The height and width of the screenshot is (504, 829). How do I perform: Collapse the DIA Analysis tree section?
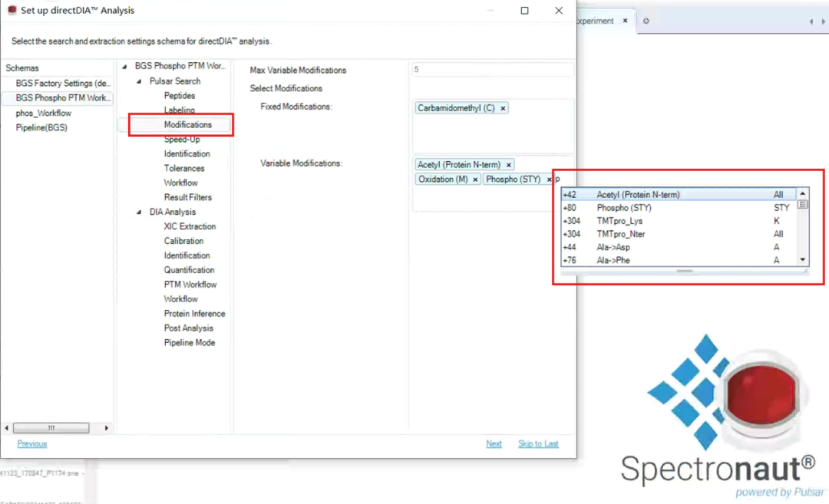click(x=139, y=212)
